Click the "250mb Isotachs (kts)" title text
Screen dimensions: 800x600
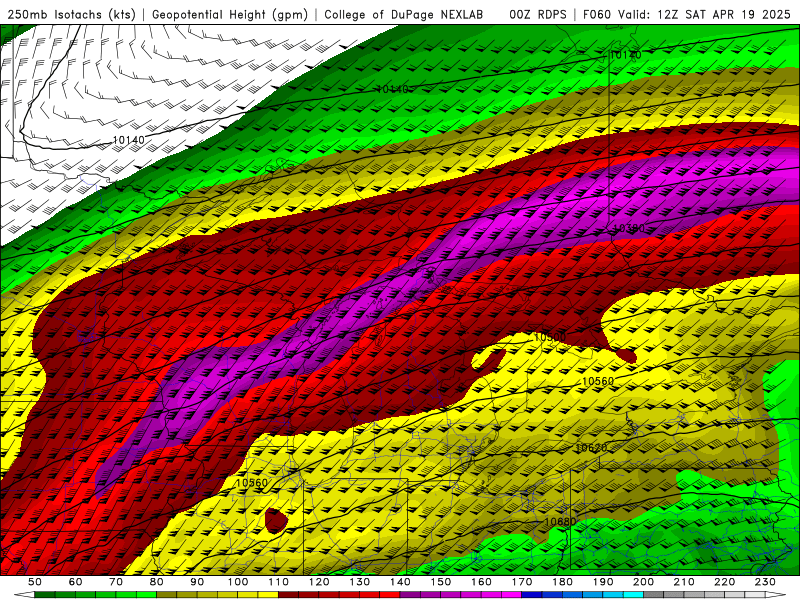(x=71, y=14)
